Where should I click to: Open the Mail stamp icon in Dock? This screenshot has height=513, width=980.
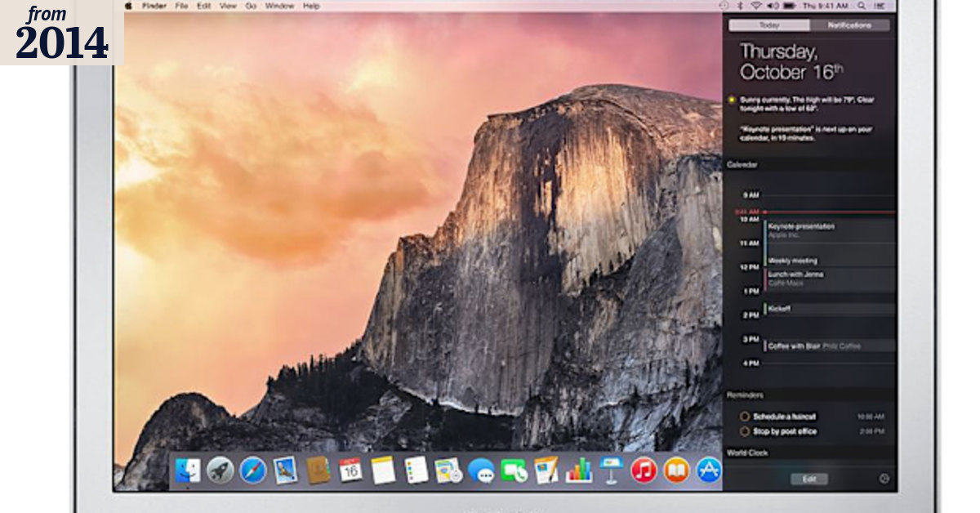pyautogui.click(x=285, y=471)
